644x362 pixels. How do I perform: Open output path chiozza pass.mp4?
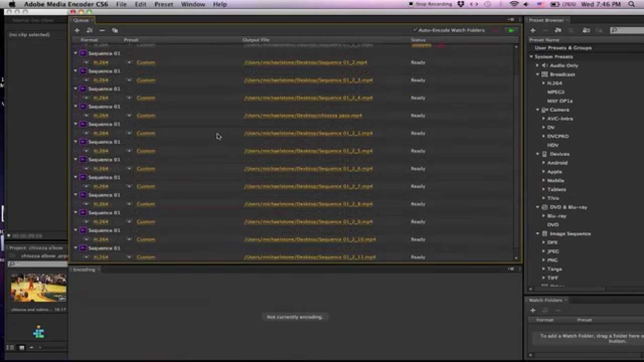tap(303, 116)
